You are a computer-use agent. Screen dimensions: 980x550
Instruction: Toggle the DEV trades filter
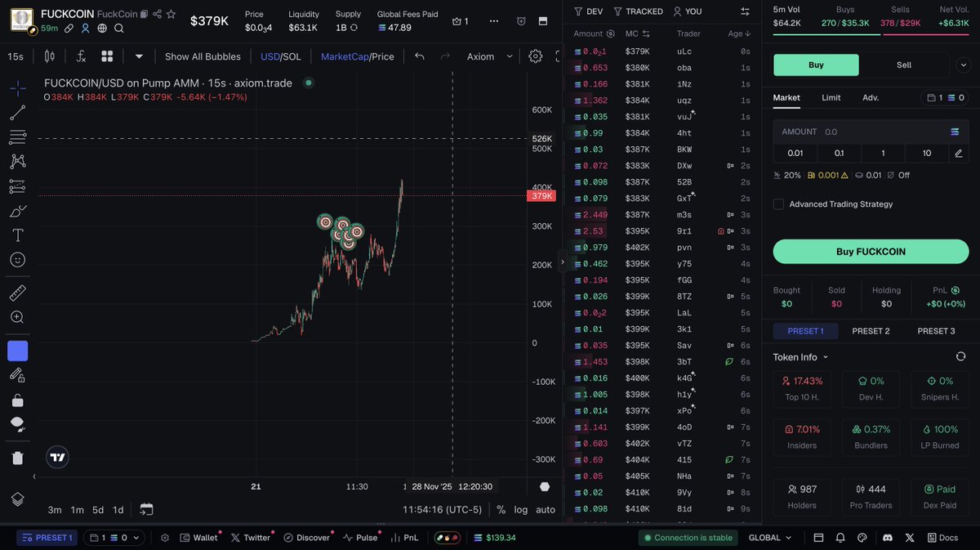[588, 11]
